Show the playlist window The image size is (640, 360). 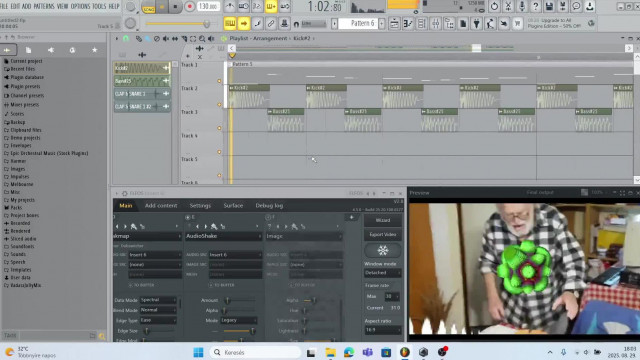pyautogui.click(x=394, y=24)
